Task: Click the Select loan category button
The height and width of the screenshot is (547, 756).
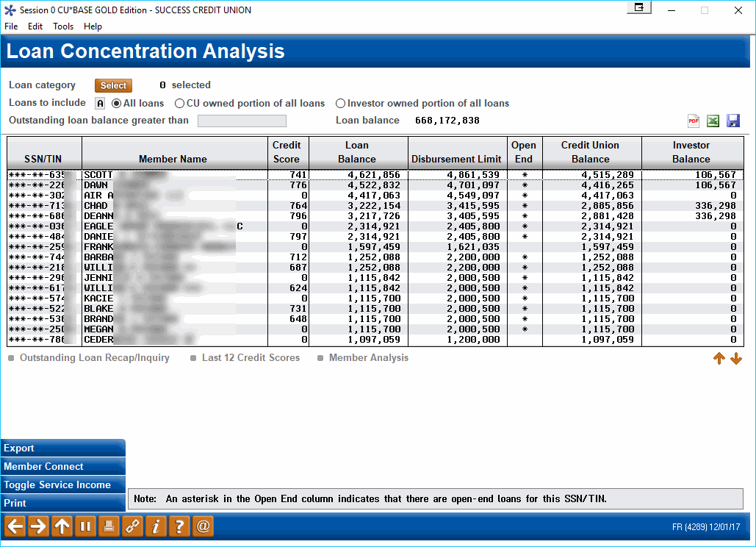Action: pyautogui.click(x=113, y=85)
